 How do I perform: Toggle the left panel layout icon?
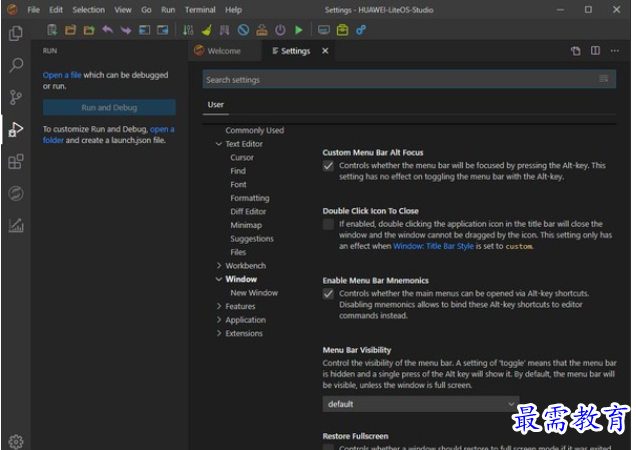coord(144,30)
